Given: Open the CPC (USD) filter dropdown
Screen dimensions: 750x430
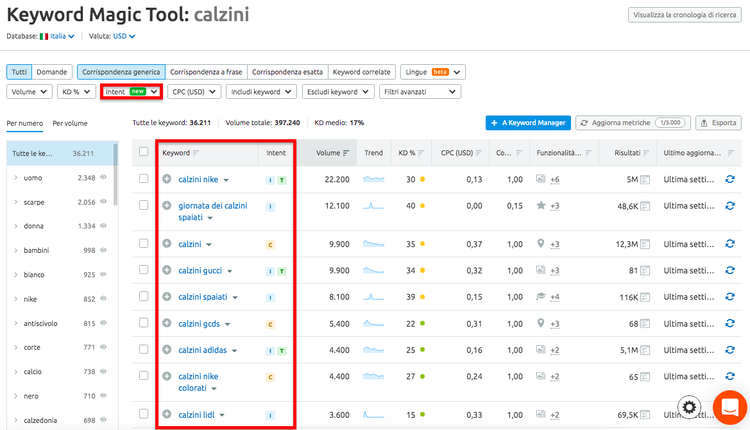Looking at the screenshot, I should (194, 92).
